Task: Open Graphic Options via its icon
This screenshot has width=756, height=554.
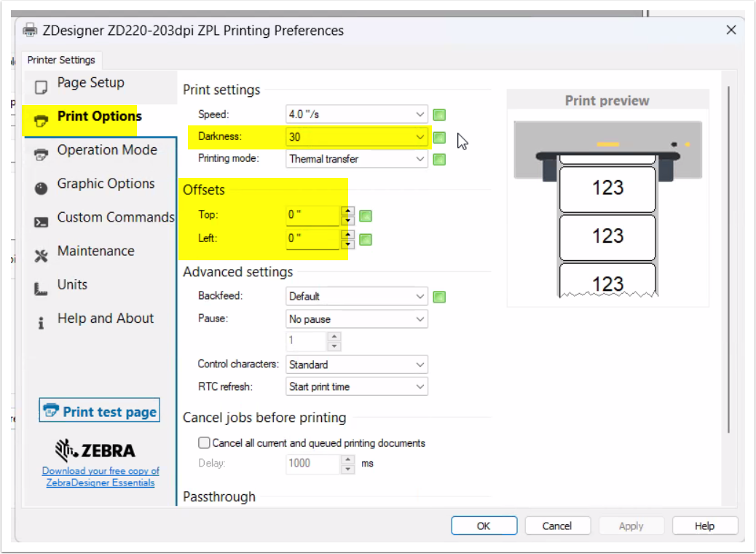Action: coord(42,187)
